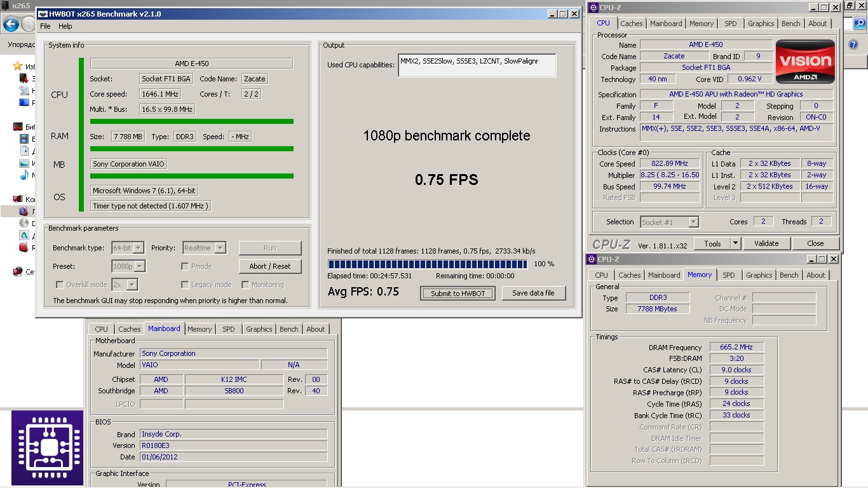The image size is (868, 488).
Task: Click the Save data file button
Action: click(x=533, y=293)
